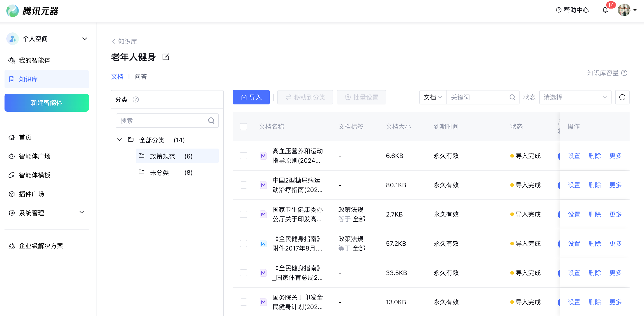Open 智能体广场 from the sidebar
The width and height of the screenshot is (644, 316).
click(x=34, y=156)
